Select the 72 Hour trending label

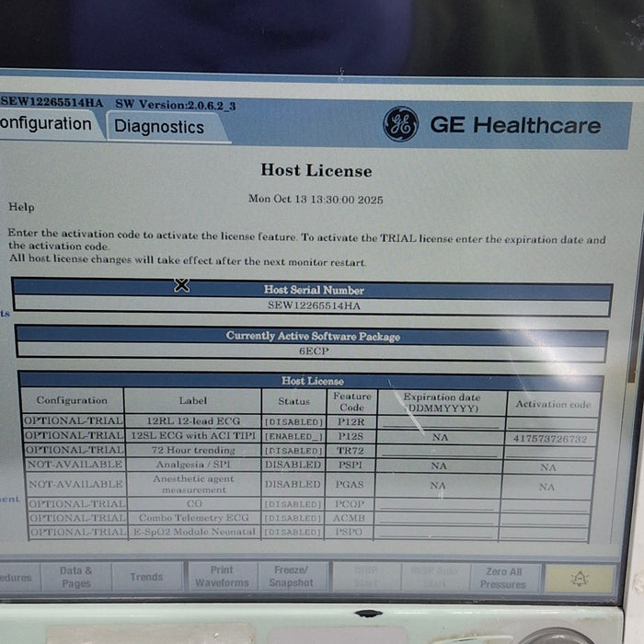coord(193,450)
